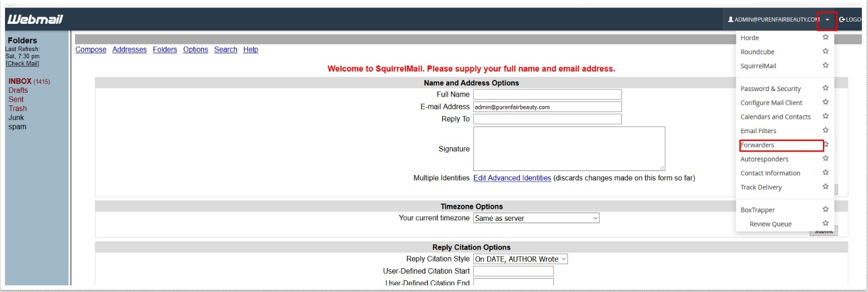
Task: Click the star next to BoxTrapper
Action: [x=825, y=210]
